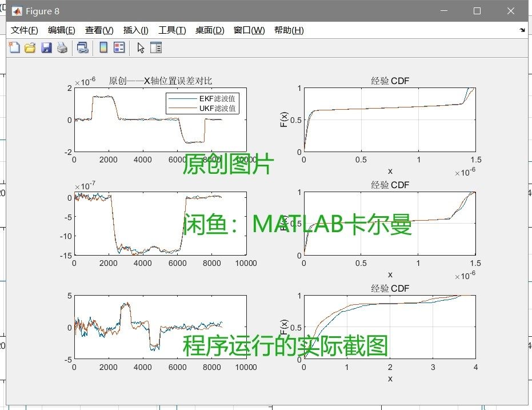
Task: Click inside the bottom-left plot axes
Action: pos(161,327)
